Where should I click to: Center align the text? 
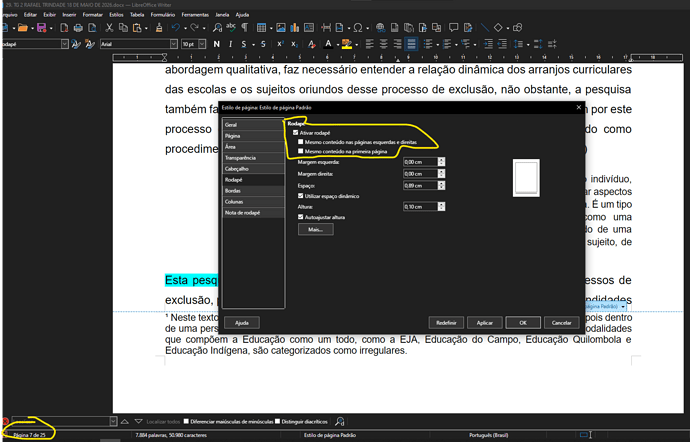tap(384, 44)
